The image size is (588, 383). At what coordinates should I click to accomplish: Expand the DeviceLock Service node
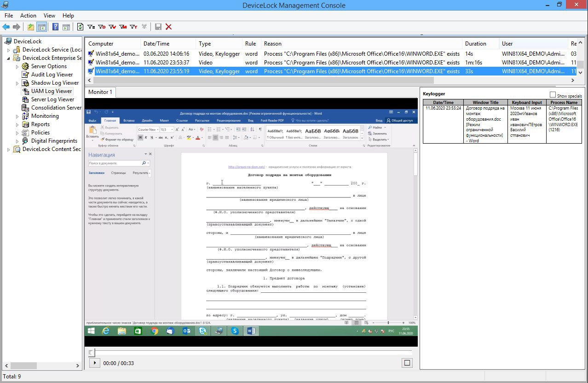[8, 50]
